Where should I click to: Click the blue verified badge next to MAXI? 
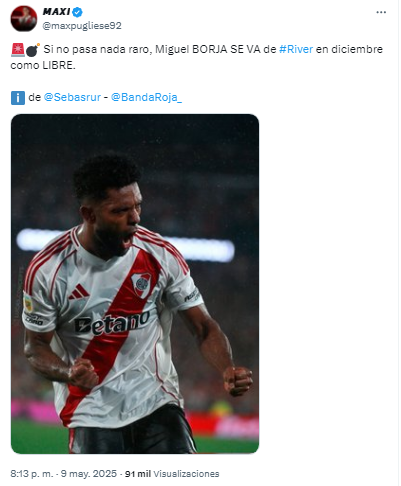pyautogui.click(x=78, y=13)
